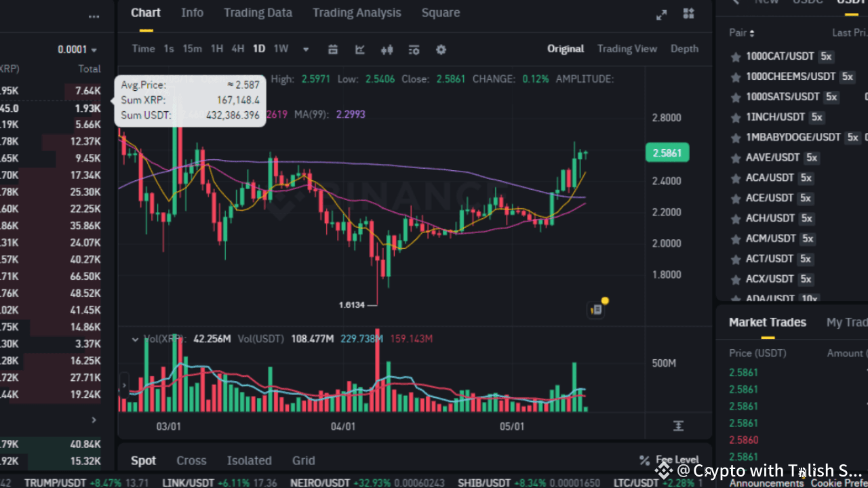Toggle the star next to ACE/USDT
The image size is (868, 488).
pos(735,199)
